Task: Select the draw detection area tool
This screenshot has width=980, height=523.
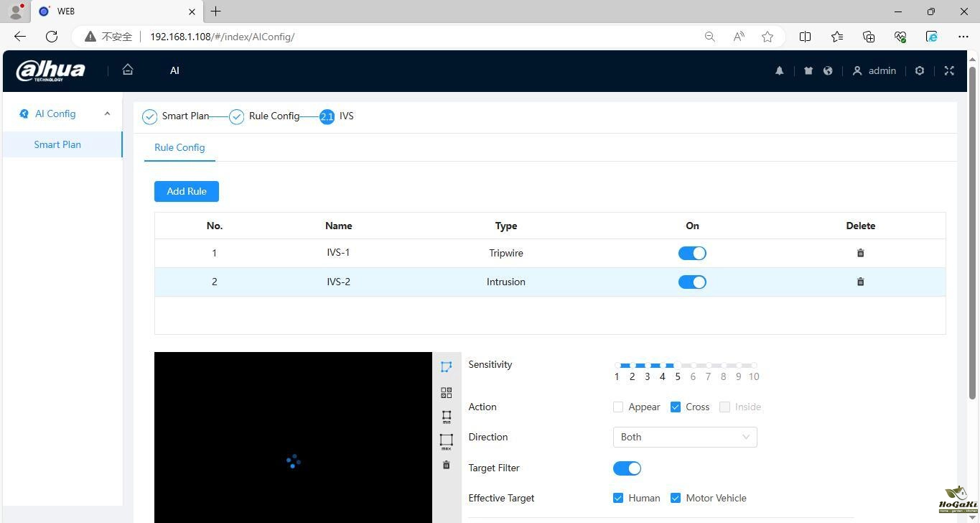Action: point(446,366)
